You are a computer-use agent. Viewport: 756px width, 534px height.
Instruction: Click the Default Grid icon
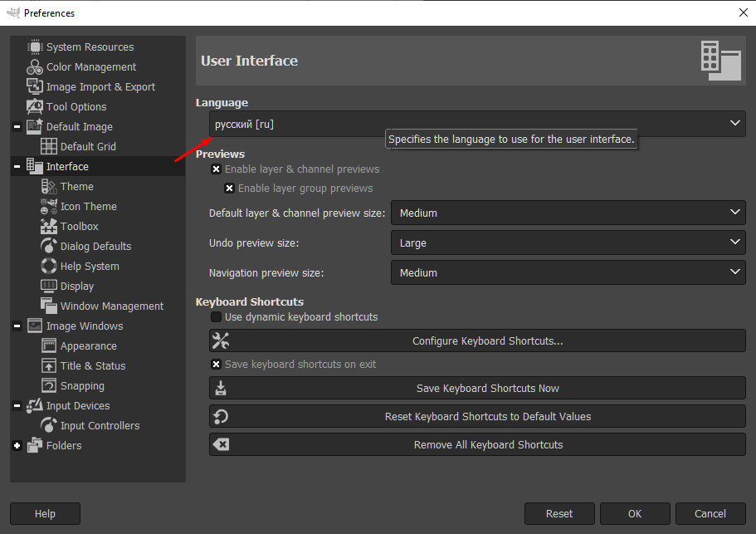click(x=49, y=146)
